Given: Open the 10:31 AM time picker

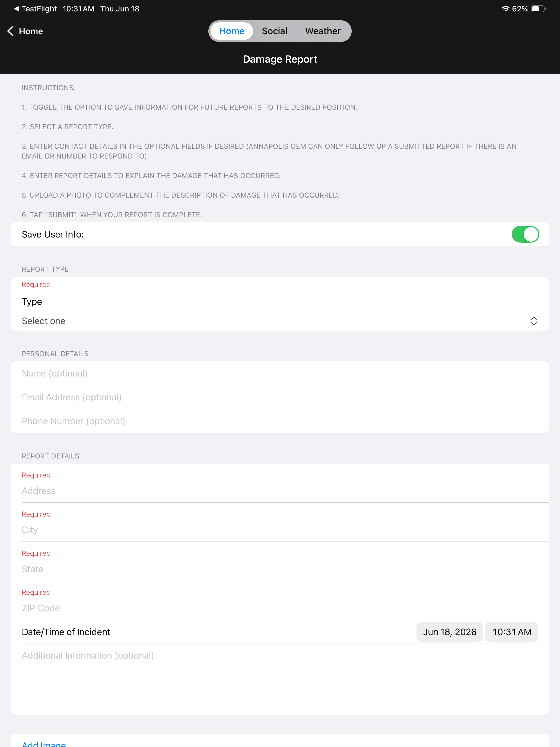Looking at the screenshot, I should (512, 632).
